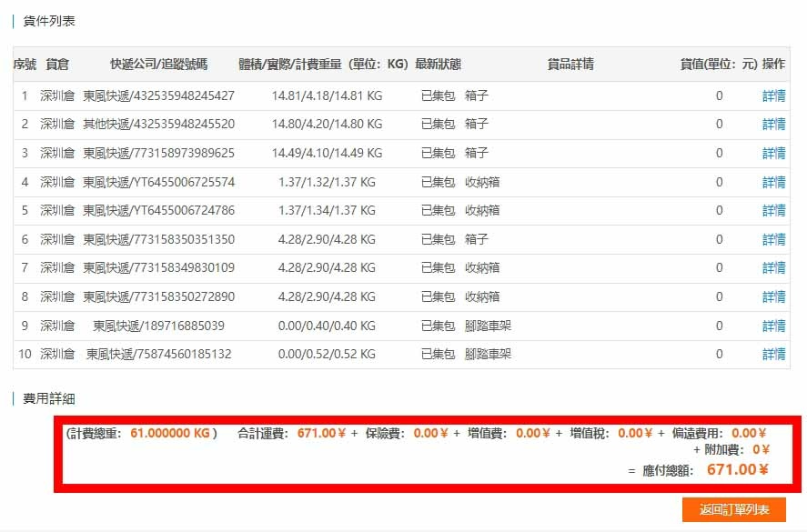This screenshot has height=532, width=807.
Task: Click 增值費 amount 0.00¥
Action: pyautogui.click(x=533, y=433)
